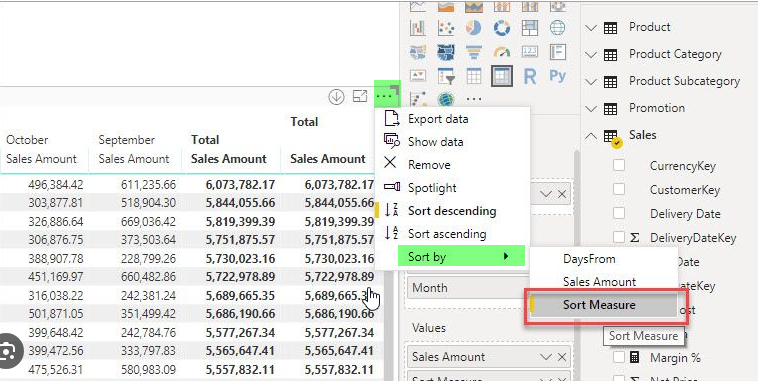The width and height of the screenshot is (758, 381).
Task: Select the ArcGIS Maps globe visual
Action: coord(446,99)
